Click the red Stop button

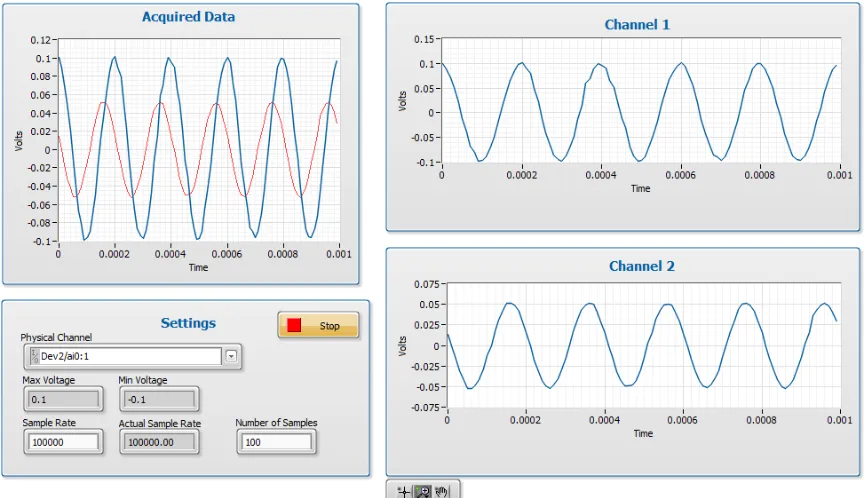click(318, 326)
